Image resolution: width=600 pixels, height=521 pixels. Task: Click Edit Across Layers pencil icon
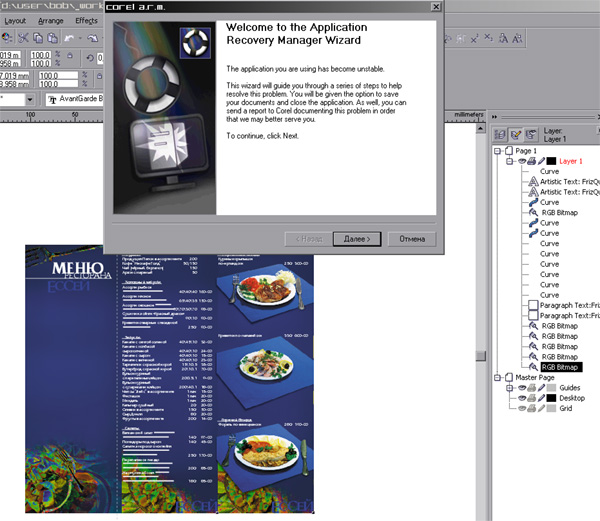(x=516, y=135)
